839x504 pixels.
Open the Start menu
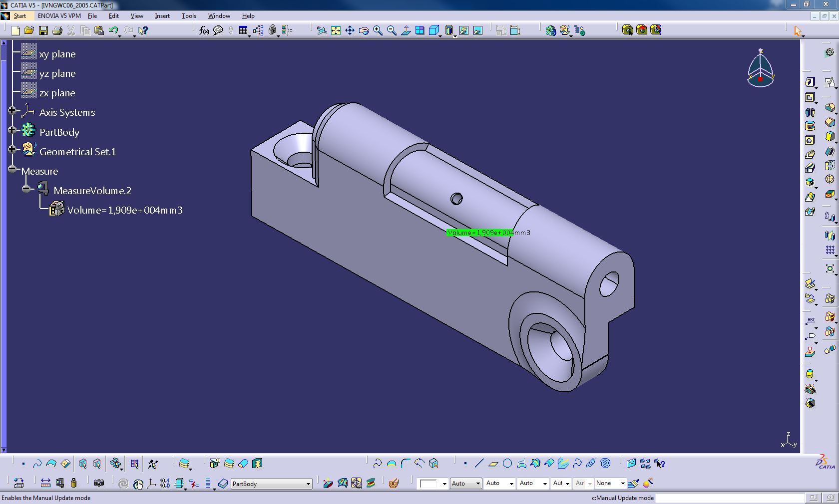tap(20, 16)
